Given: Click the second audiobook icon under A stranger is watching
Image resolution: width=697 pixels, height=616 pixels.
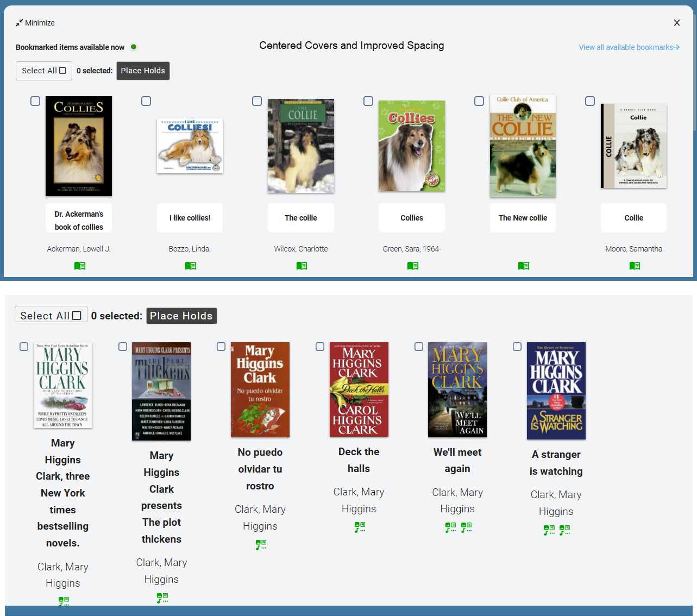Looking at the screenshot, I should pos(564,530).
